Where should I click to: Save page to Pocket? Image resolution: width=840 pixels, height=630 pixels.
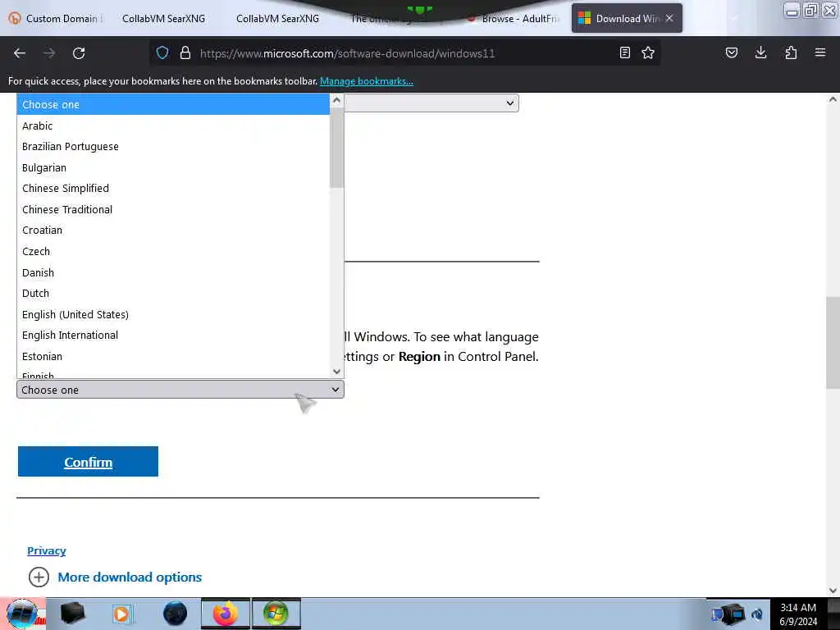[x=732, y=52]
